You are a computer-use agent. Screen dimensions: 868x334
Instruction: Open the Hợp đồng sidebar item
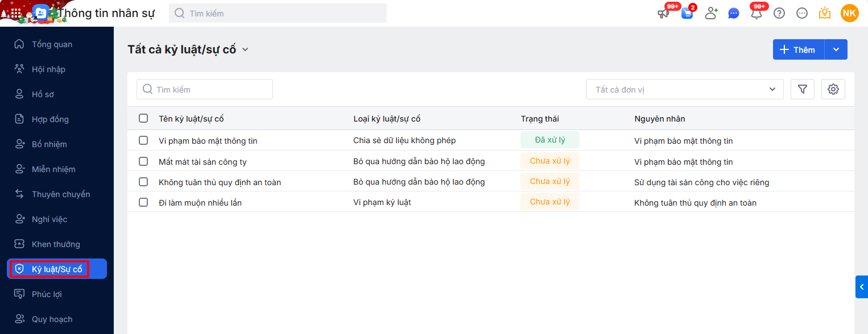point(50,119)
